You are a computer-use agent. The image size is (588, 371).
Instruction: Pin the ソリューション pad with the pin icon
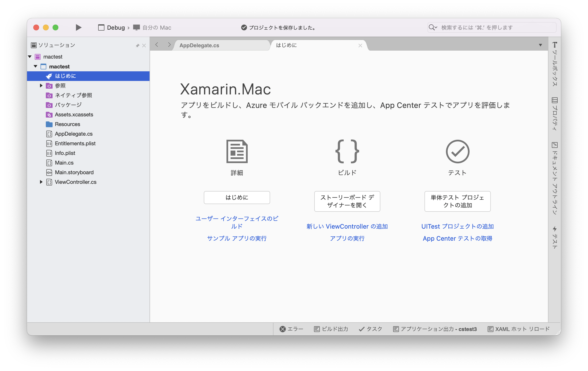(x=137, y=45)
